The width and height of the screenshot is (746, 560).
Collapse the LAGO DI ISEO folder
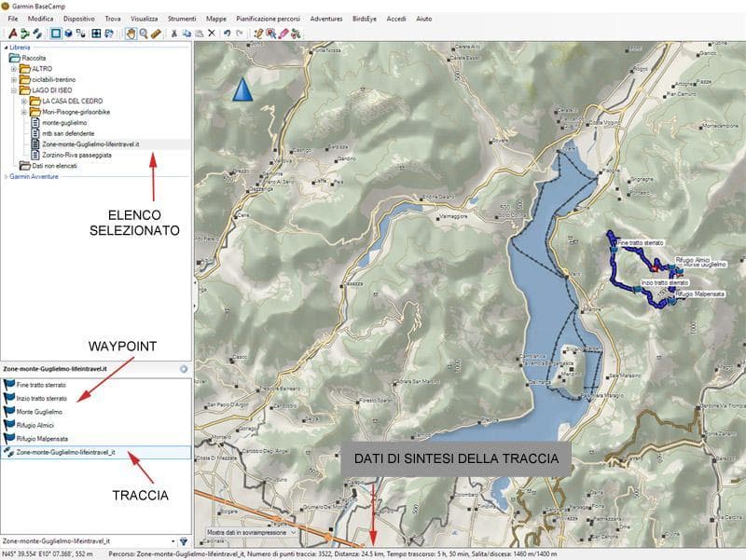pyautogui.click(x=14, y=90)
